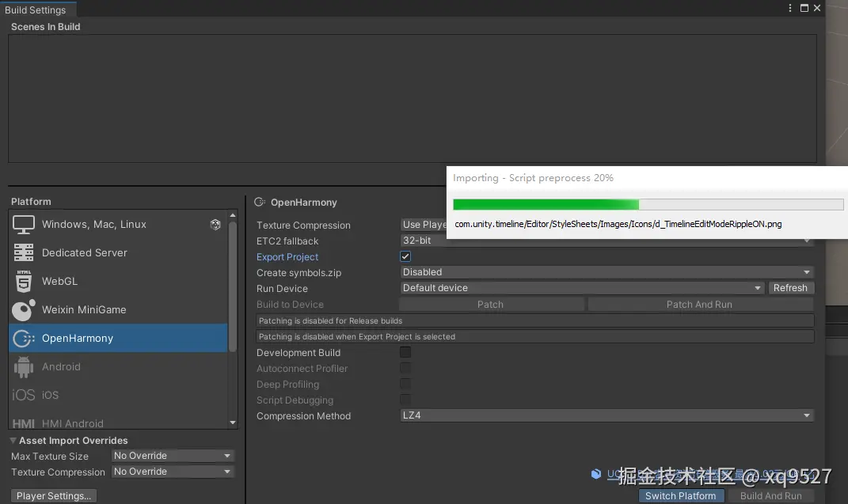Click platform list scroll down arrow
The height and width of the screenshot is (504, 848).
[x=233, y=423]
